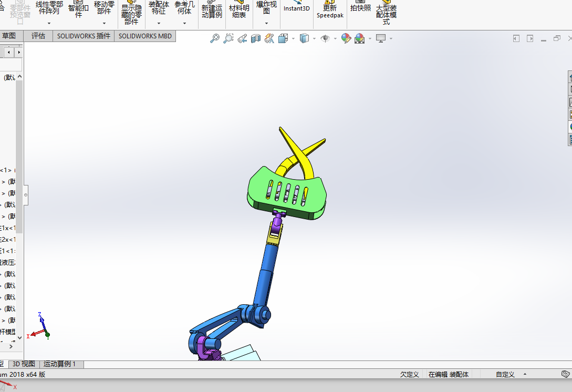The height and width of the screenshot is (392, 572).
Task: Click 显示隐藏的零部件 command
Action: pyautogui.click(x=131, y=13)
